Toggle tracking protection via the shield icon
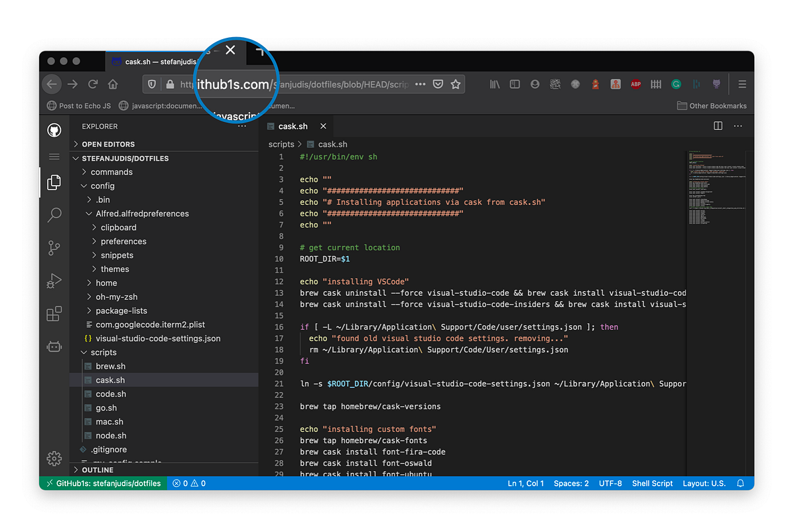Image resolution: width=796 pixels, height=532 pixels. pyautogui.click(x=152, y=84)
